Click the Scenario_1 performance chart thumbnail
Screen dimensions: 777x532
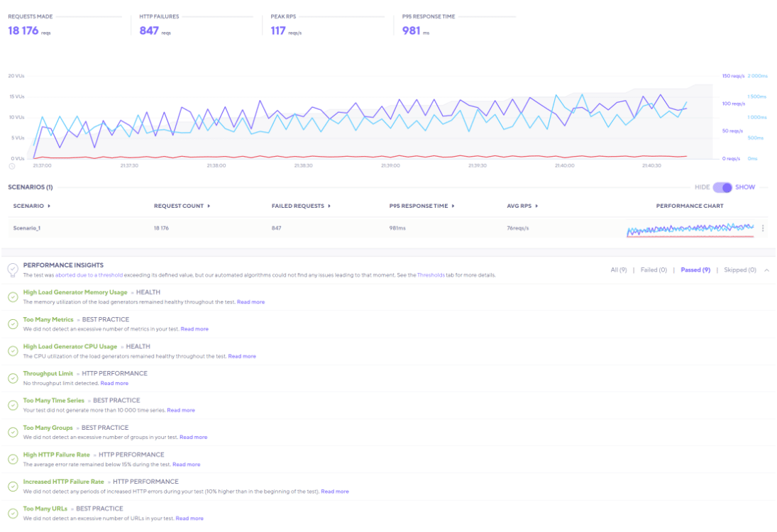coord(690,229)
